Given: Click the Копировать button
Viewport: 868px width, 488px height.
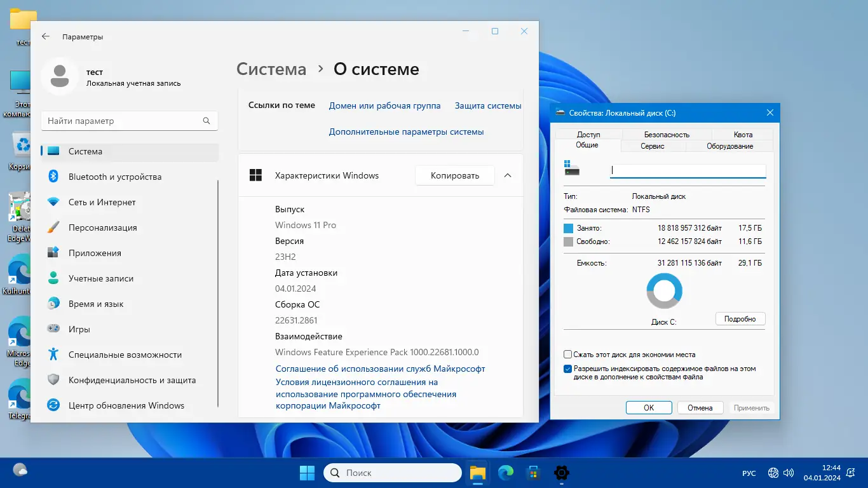Looking at the screenshot, I should tap(455, 175).
